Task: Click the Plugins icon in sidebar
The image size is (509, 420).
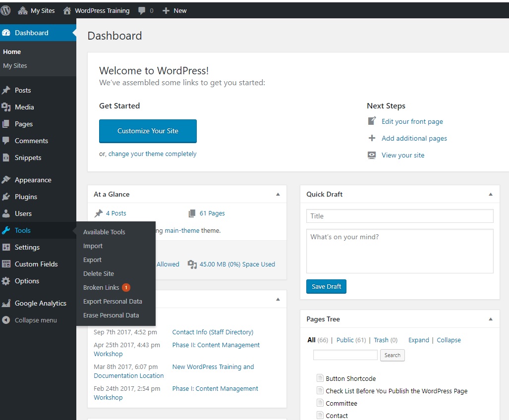Action: click(6, 197)
